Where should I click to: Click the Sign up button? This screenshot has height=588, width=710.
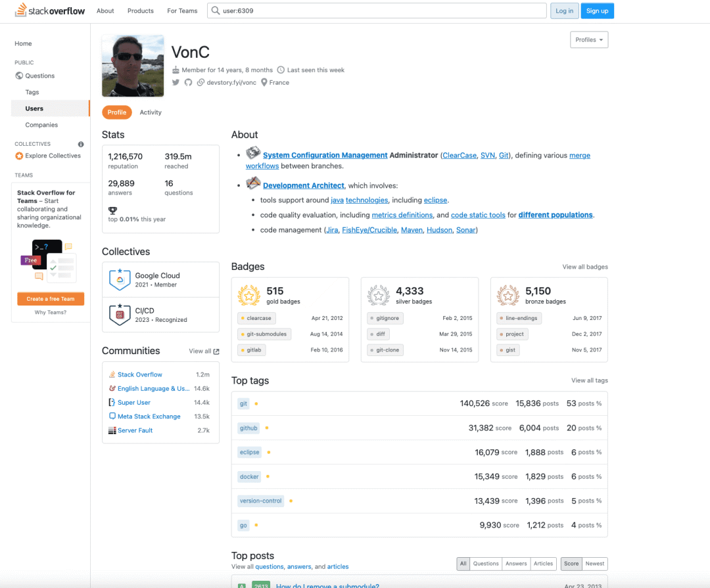[597, 11]
